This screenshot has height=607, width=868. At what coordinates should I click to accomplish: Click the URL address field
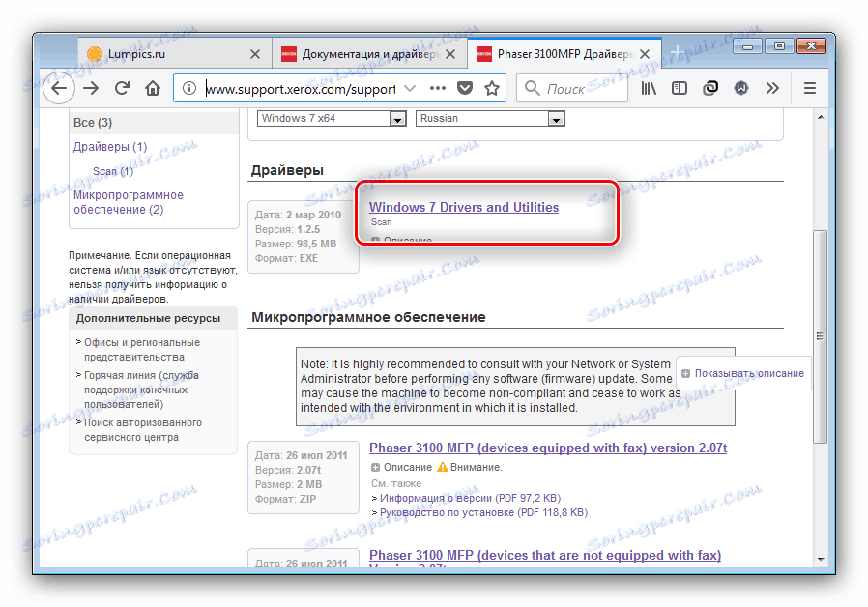pos(301,89)
